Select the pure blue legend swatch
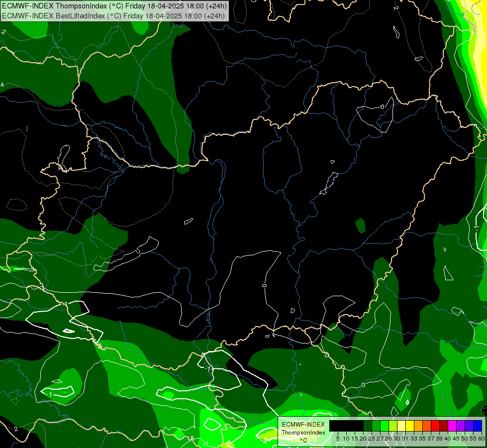 click(x=478, y=426)
